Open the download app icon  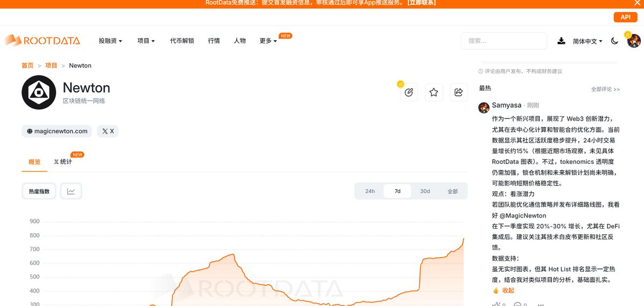coord(561,41)
